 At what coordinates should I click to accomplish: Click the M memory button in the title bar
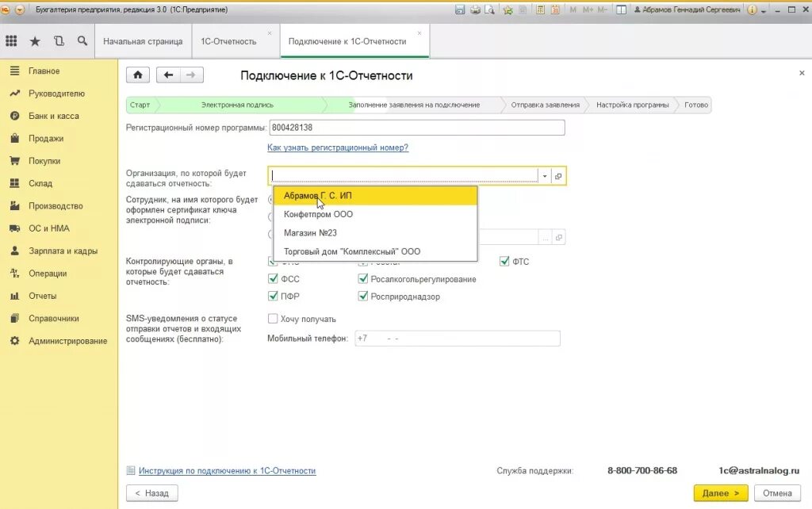[573, 10]
